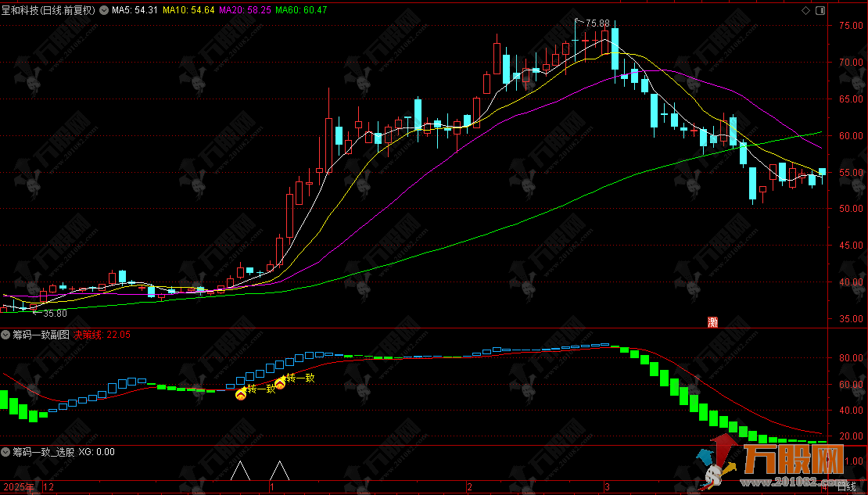Click the second XG selection triangle signal
Viewport: 868px width, 495px height.
pyautogui.click(x=280, y=471)
